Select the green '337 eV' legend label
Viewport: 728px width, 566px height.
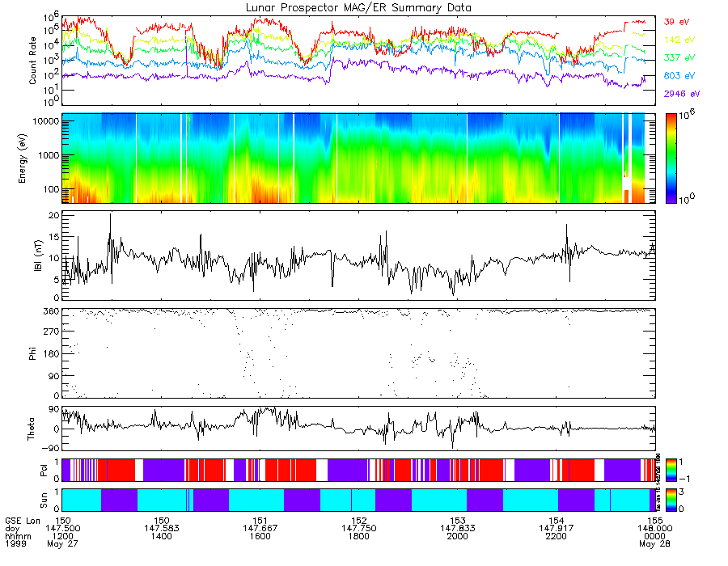pos(679,57)
